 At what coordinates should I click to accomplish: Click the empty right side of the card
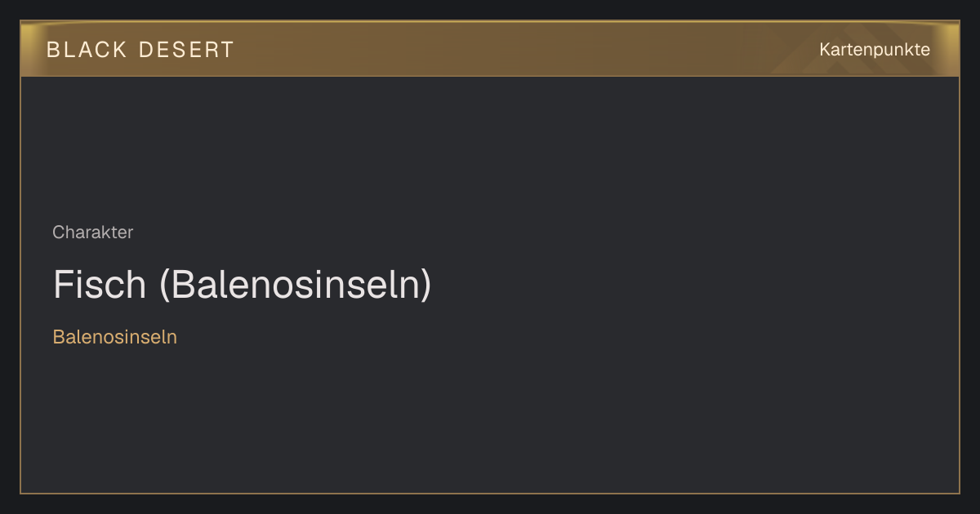click(x=735, y=286)
